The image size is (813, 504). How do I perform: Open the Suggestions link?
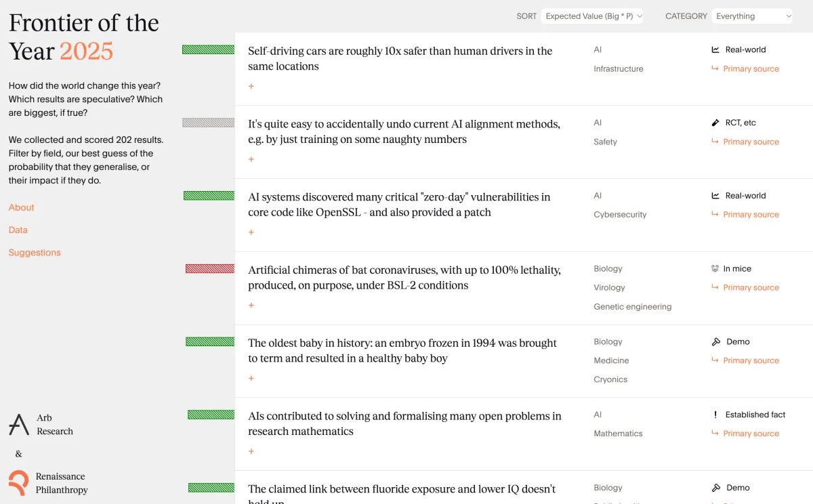pyautogui.click(x=35, y=253)
